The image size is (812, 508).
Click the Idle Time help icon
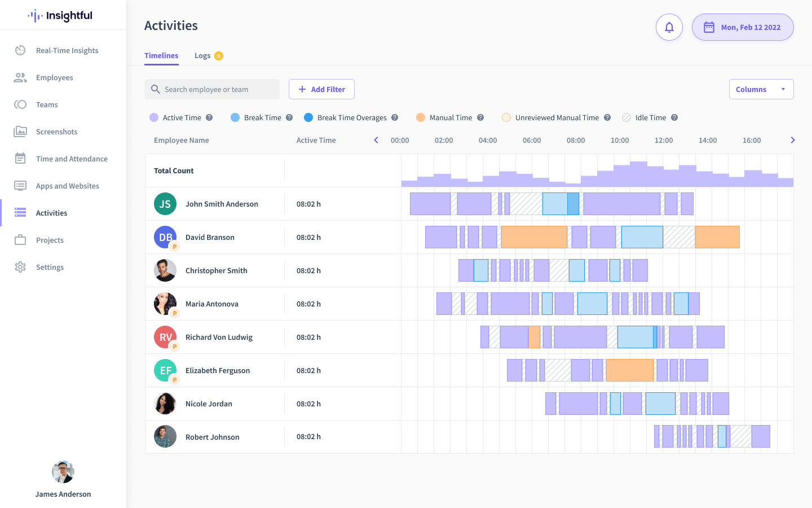tap(674, 117)
